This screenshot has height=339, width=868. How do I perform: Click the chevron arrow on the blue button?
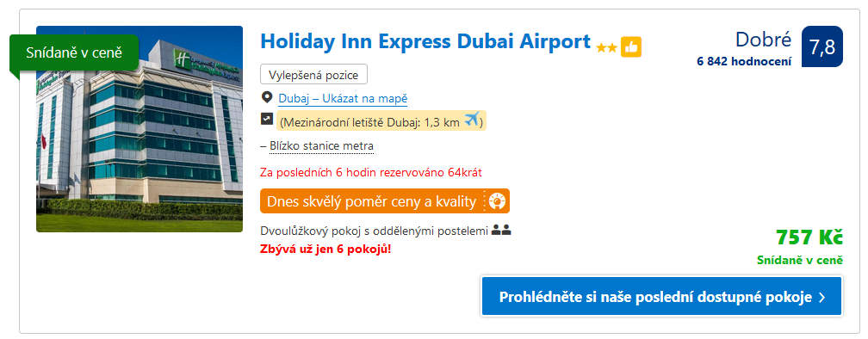click(x=821, y=298)
